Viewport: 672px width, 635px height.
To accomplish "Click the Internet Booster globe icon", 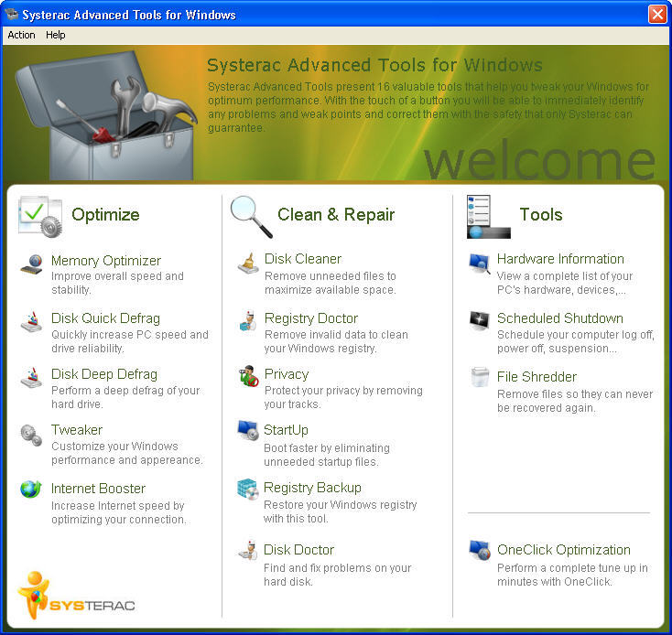I will tap(31, 489).
